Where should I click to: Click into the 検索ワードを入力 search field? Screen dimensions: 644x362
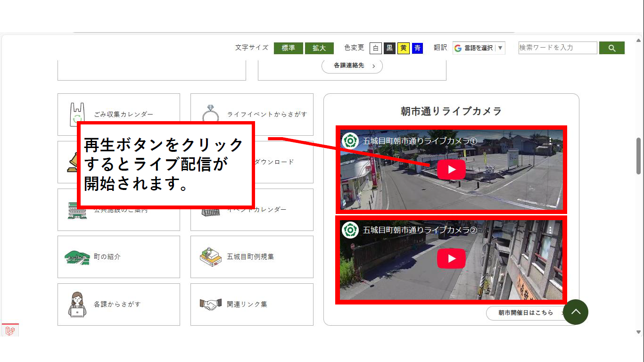tap(558, 48)
